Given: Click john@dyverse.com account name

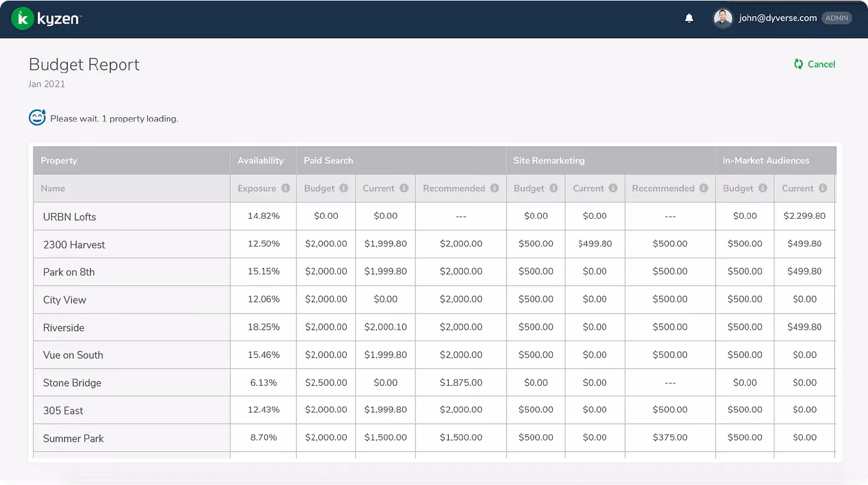Looking at the screenshot, I should [777, 19].
